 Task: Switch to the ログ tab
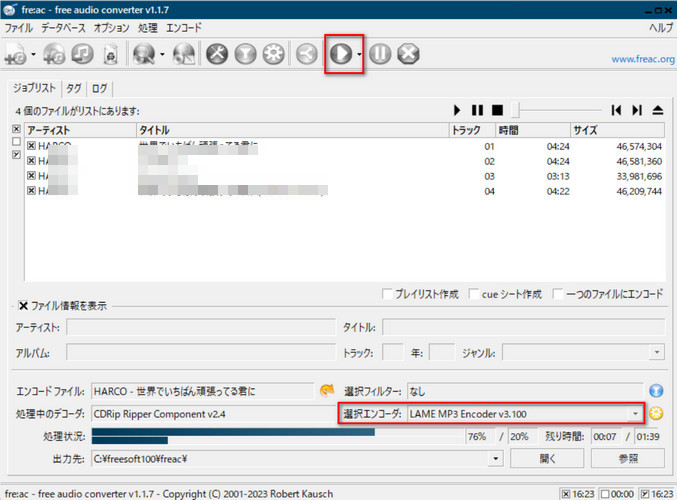[x=100, y=89]
